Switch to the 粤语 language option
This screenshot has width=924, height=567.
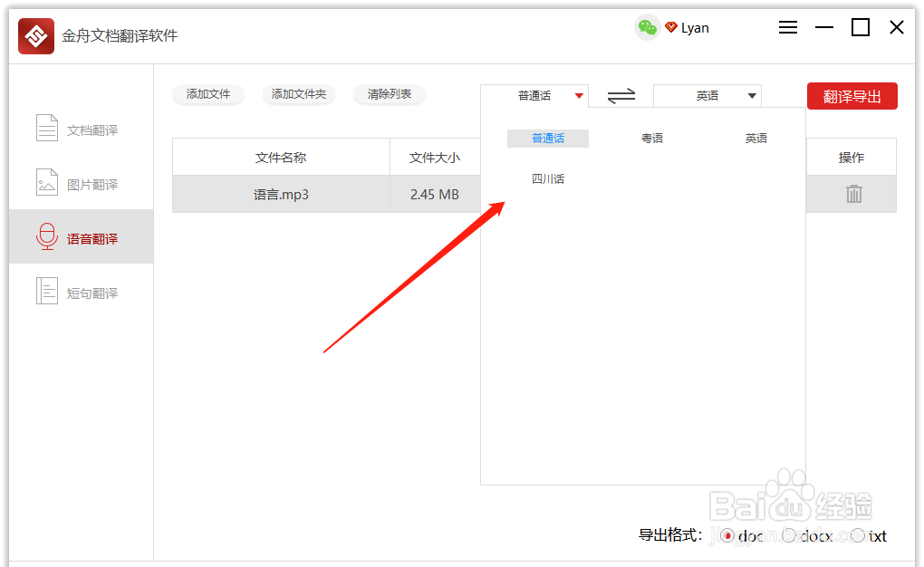pyautogui.click(x=651, y=137)
